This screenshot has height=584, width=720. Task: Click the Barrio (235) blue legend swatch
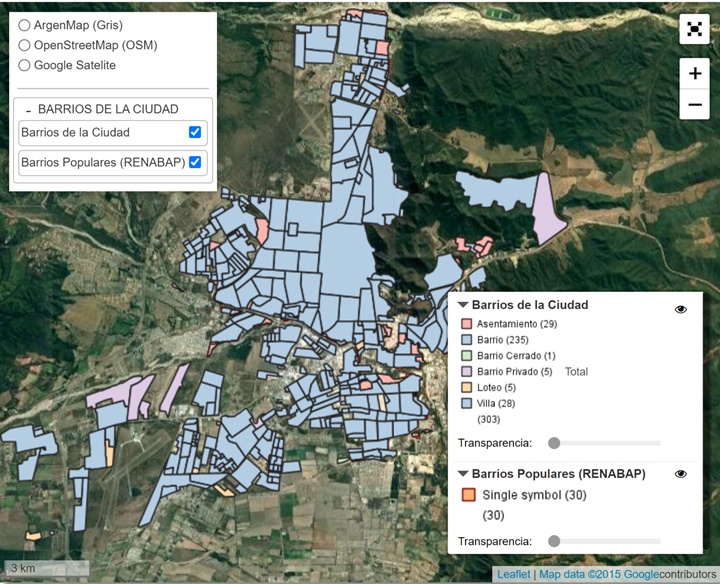pos(467,340)
